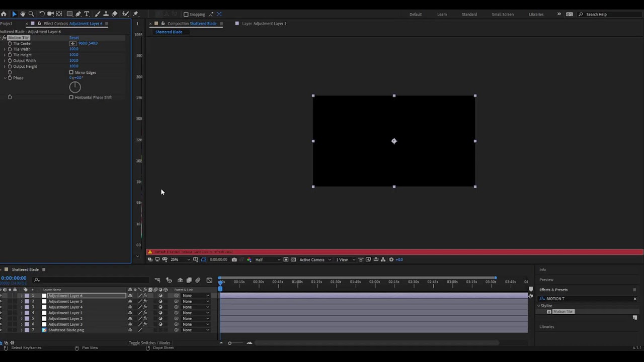Switch to the Default workspace
The width and height of the screenshot is (644, 362).
click(x=416, y=14)
